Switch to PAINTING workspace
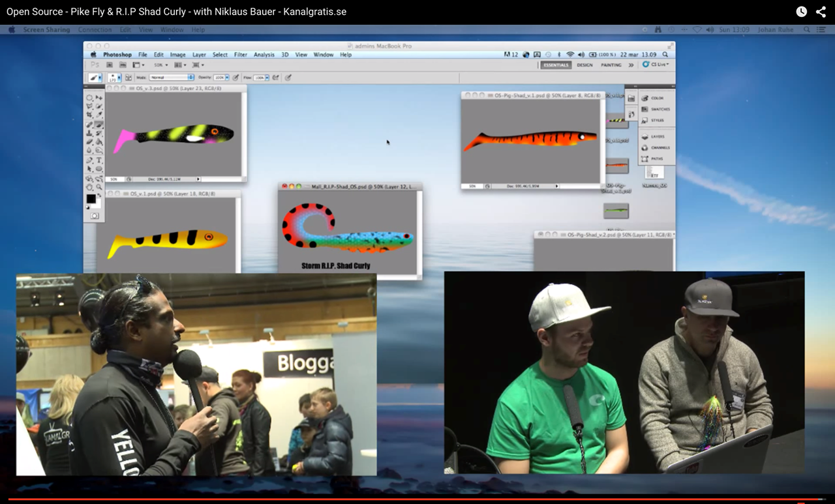 click(611, 65)
